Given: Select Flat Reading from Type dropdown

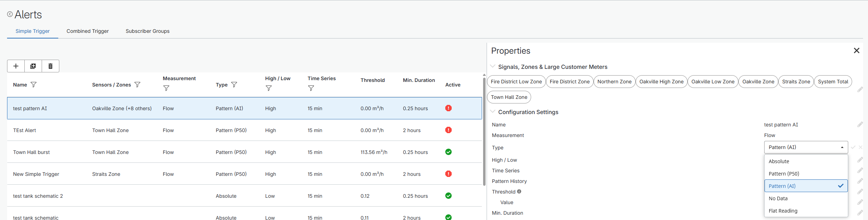Looking at the screenshot, I should [783, 211].
